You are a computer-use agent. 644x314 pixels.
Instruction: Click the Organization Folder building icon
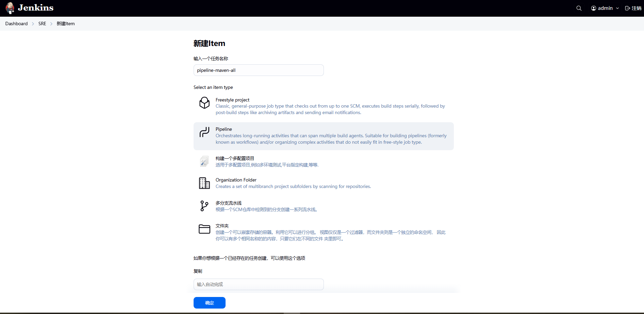pyautogui.click(x=204, y=183)
